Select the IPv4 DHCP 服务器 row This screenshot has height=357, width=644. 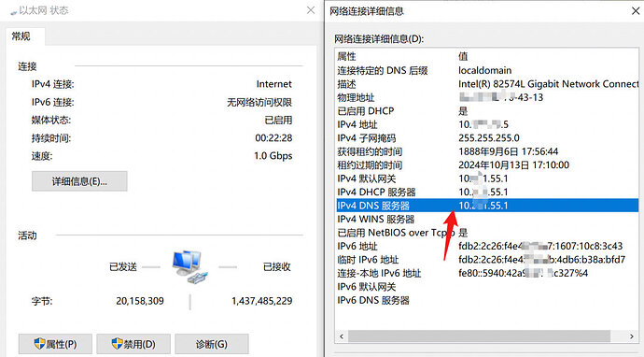[x=487, y=193]
